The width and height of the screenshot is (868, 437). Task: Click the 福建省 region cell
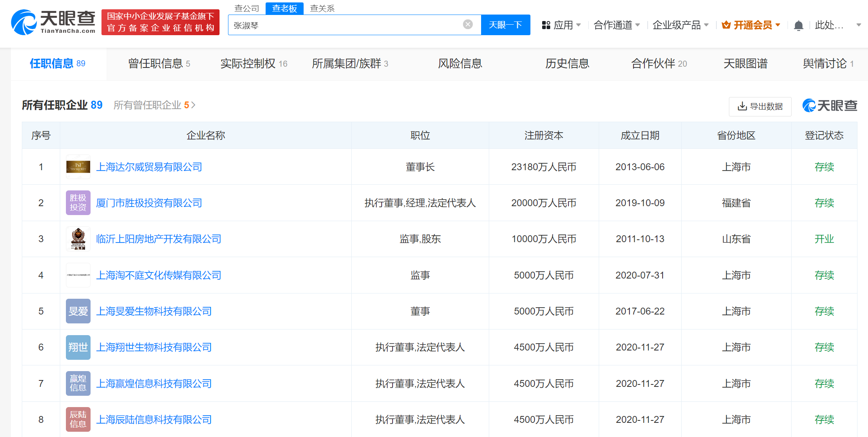click(x=736, y=203)
